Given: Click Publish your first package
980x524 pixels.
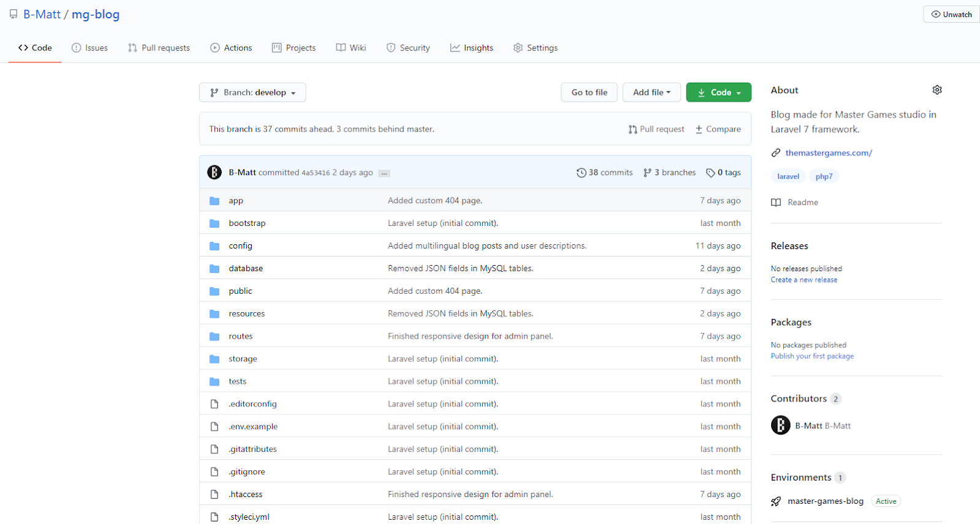Looking at the screenshot, I should click(x=812, y=356).
